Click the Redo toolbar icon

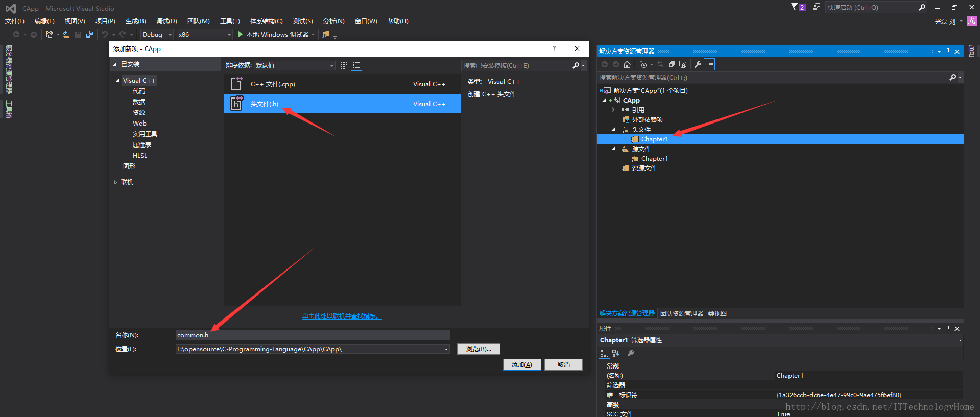[x=123, y=35]
